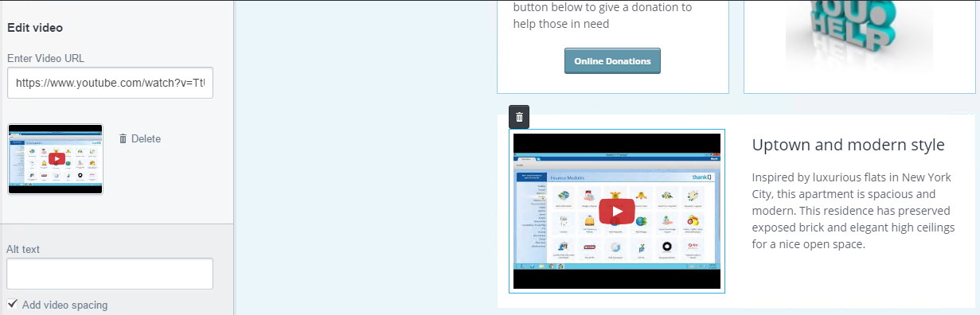Select the sidebar video thumbnail preview

click(56, 159)
